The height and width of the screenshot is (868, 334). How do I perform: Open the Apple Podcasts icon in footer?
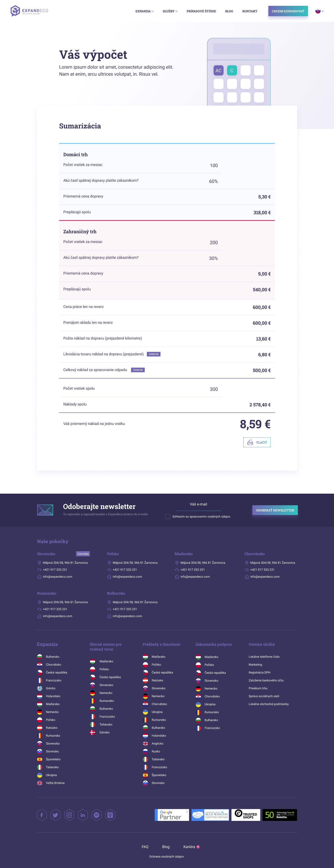110,815
